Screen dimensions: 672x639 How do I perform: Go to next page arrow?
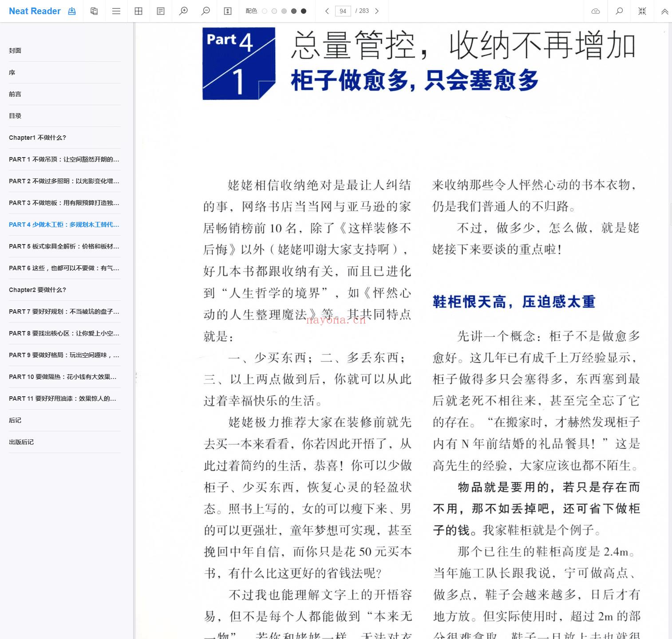[377, 11]
